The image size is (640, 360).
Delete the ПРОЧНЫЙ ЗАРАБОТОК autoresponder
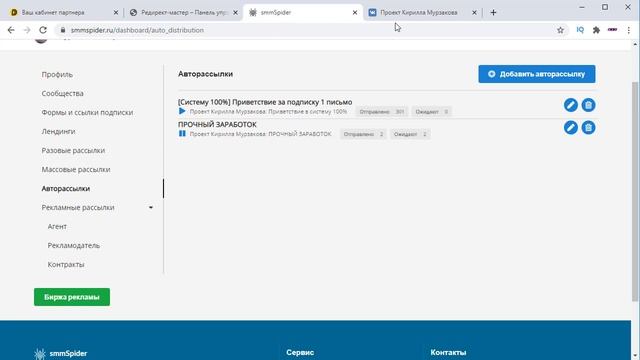588,127
